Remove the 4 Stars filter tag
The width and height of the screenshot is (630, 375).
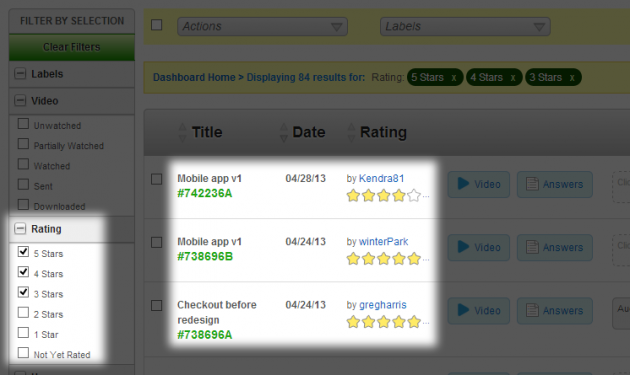(513, 78)
